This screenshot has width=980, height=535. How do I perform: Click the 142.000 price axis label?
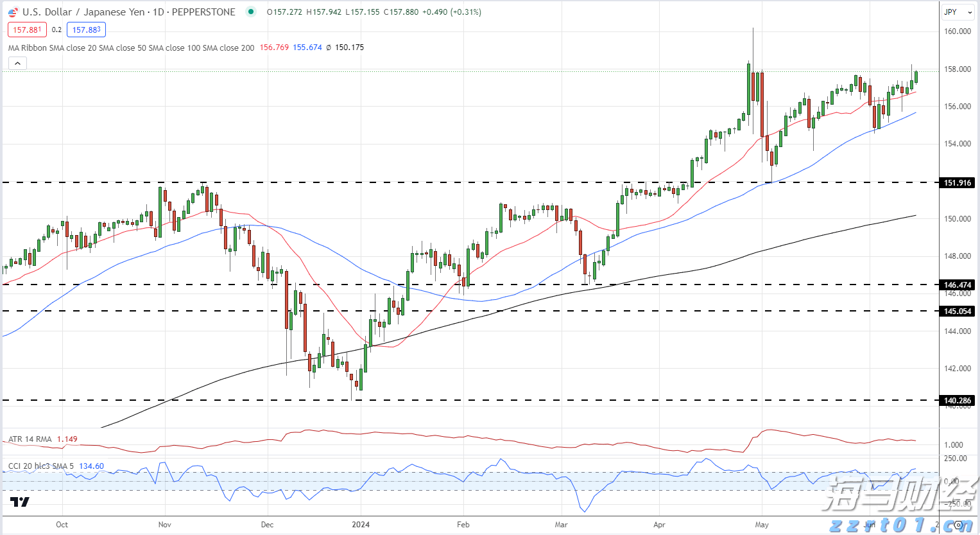point(958,369)
